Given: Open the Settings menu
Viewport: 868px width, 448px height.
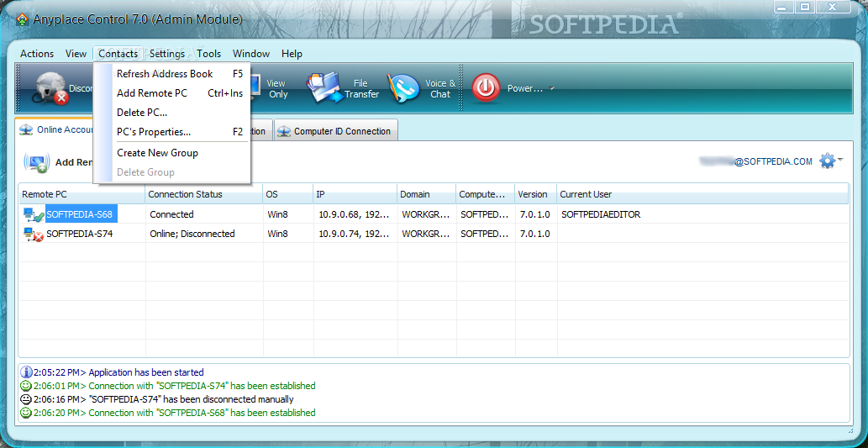Looking at the screenshot, I should pos(167,54).
